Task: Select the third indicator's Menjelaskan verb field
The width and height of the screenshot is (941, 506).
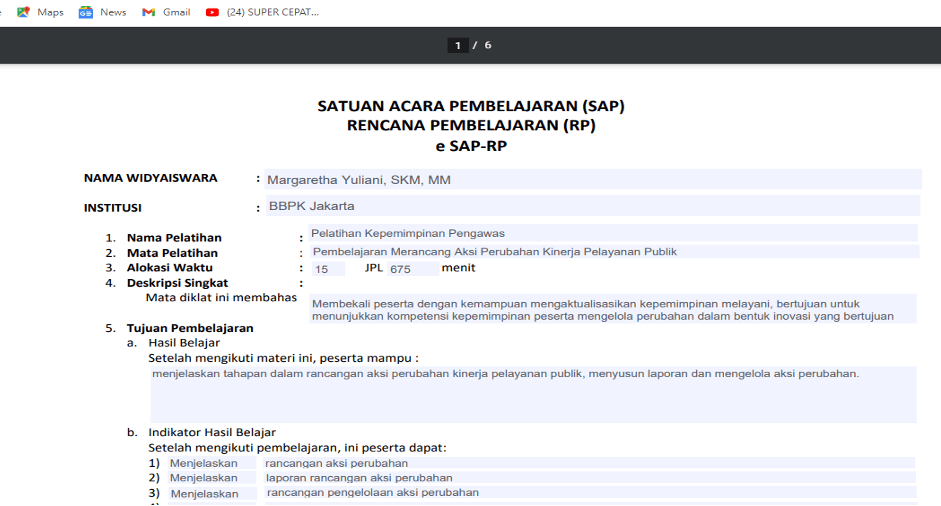Action: click(x=208, y=493)
